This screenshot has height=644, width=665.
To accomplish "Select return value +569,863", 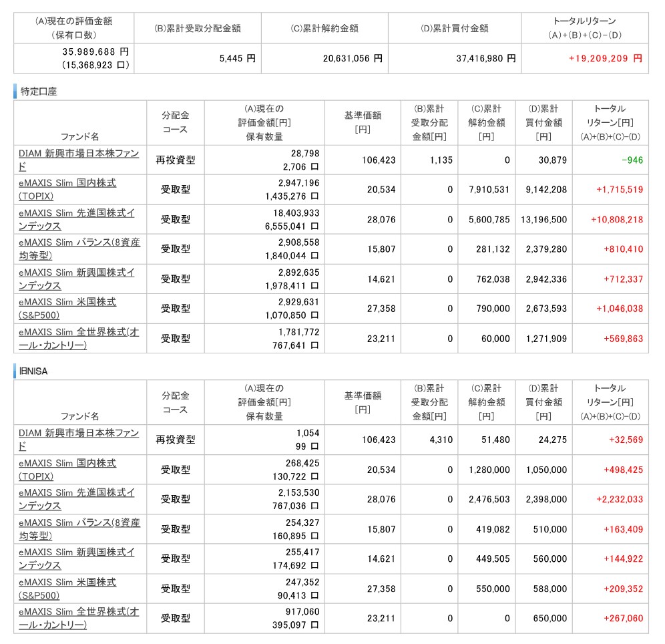I will (x=624, y=338).
